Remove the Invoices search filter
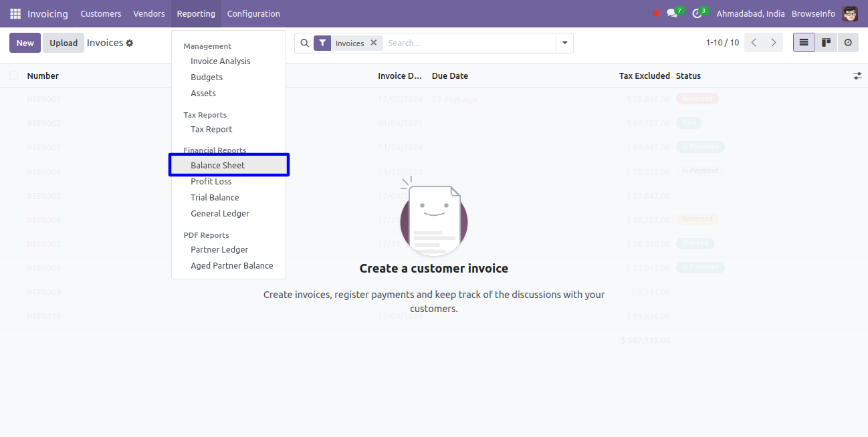This screenshot has height=437, width=868. point(374,43)
